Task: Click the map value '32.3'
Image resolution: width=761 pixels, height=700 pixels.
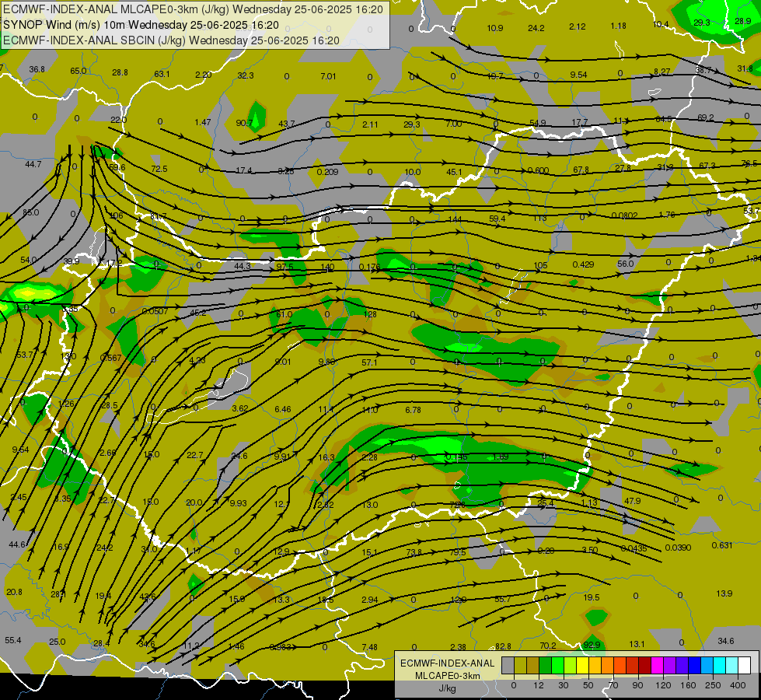Action: click(246, 75)
